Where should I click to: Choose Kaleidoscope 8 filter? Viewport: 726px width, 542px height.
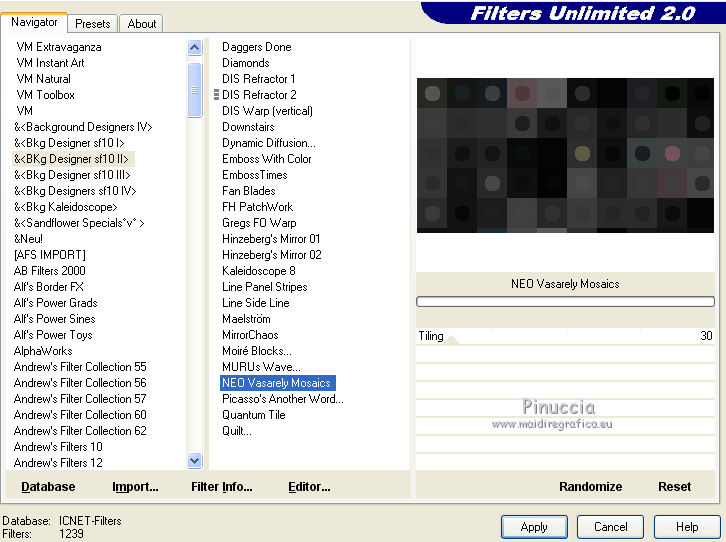(x=258, y=271)
